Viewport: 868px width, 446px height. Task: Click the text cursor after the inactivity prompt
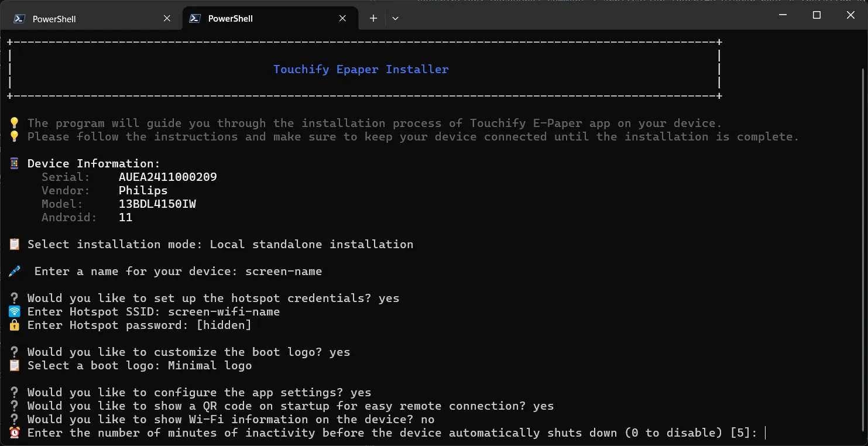(765, 433)
